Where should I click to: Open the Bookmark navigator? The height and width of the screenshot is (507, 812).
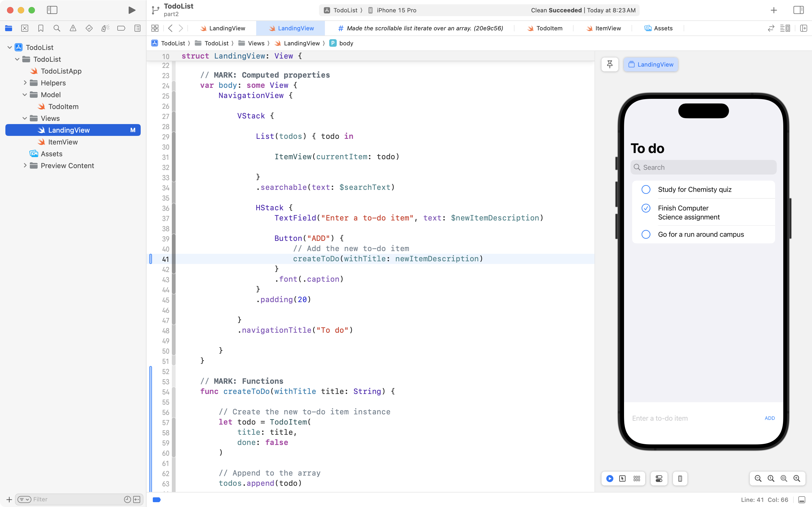click(41, 28)
